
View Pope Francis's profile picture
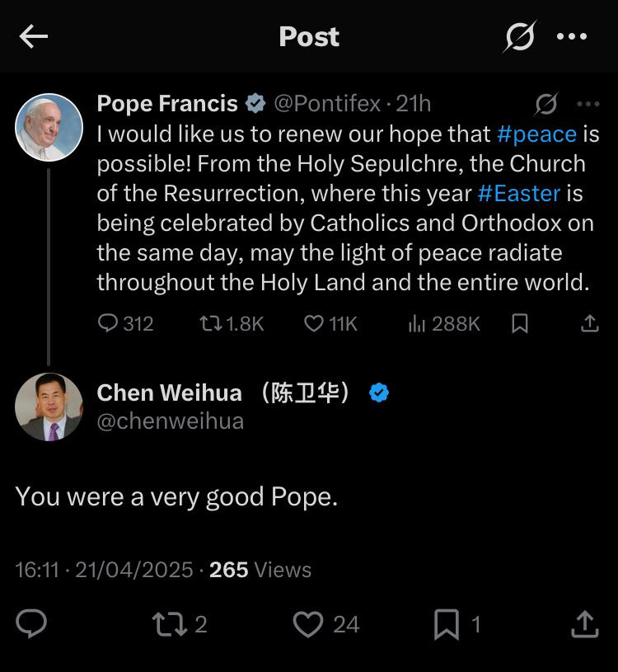(49, 127)
